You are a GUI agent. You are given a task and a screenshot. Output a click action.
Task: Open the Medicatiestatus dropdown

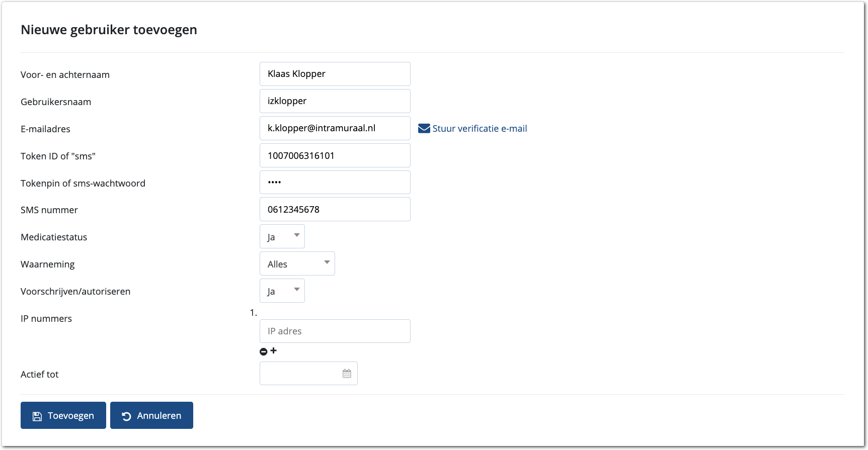tap(282, 236)
